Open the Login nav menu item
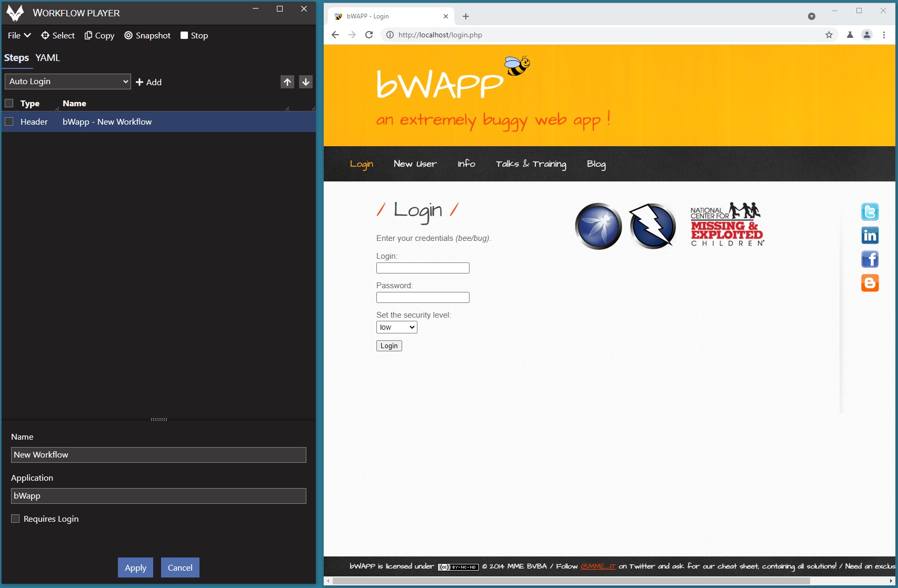This screenshot has width=898, height=588. (x=362, y=164)
